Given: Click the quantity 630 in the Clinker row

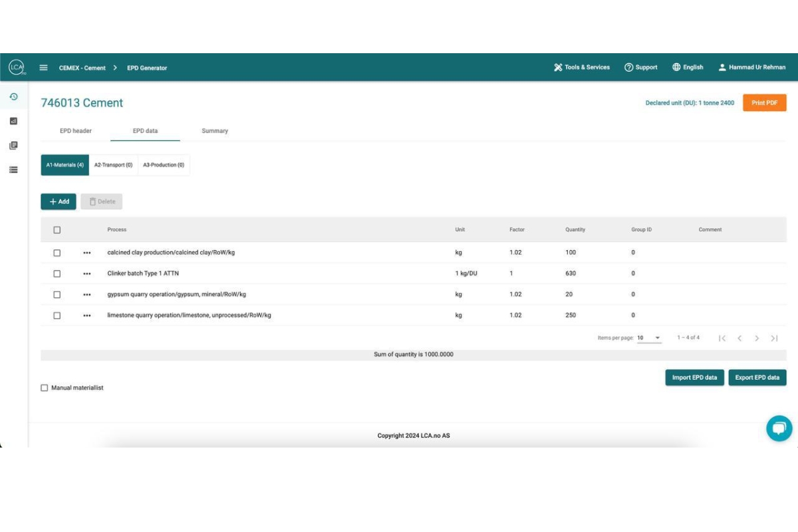Looking at the screenshot, I should (x=571, y=273).
